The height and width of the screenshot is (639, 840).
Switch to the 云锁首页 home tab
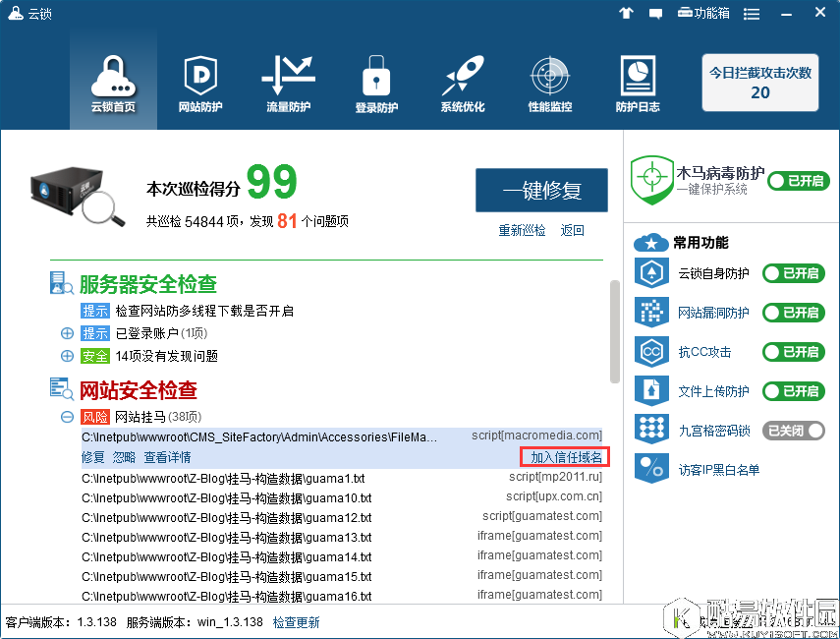[113, 84]
